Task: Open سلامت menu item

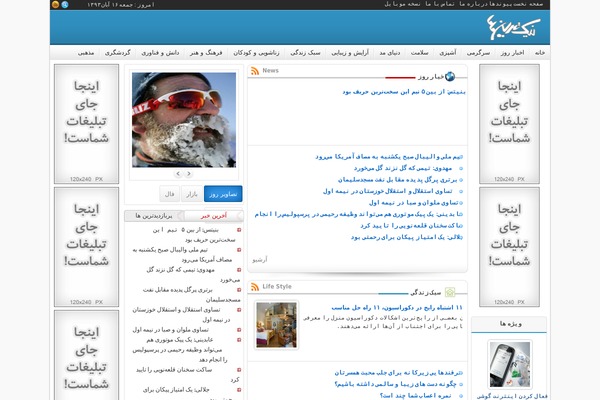Action: (420, 53)
